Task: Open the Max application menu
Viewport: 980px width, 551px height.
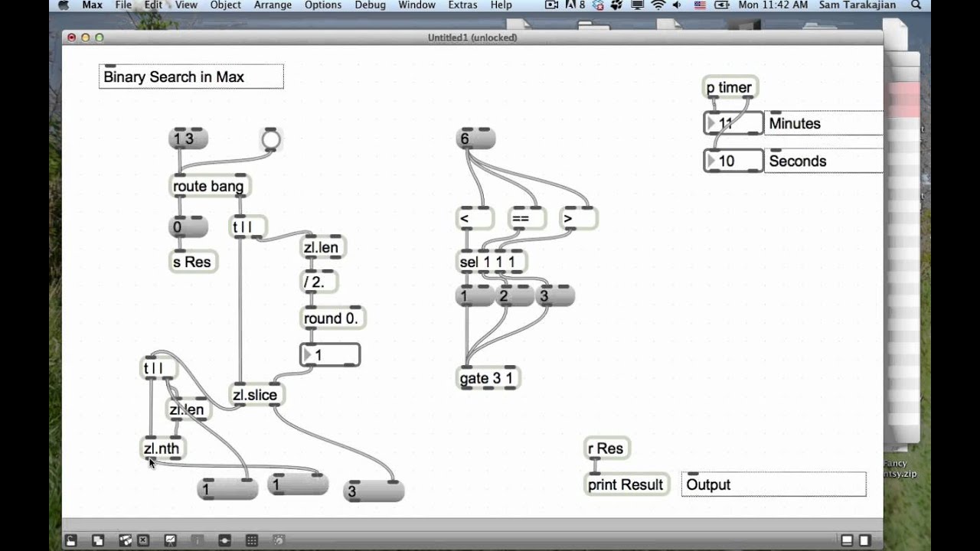Action: (93, 5)
